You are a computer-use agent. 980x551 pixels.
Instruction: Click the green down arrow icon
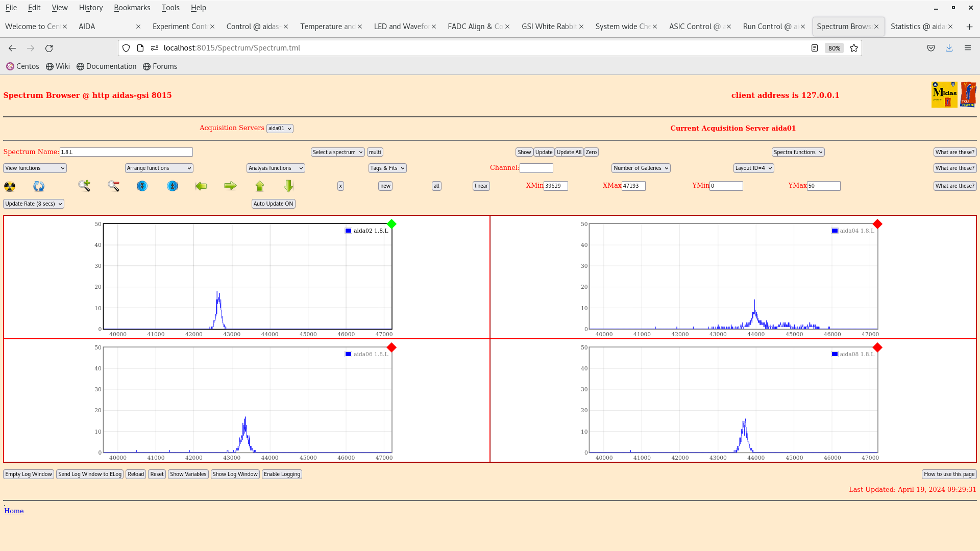click(x=289, y=186)
